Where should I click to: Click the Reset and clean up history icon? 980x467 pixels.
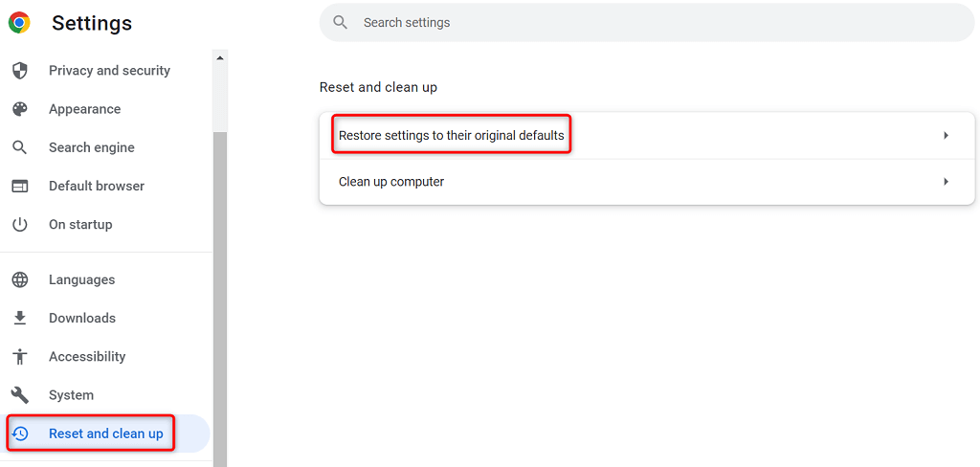pyautogui.click(x=19, y=434)
